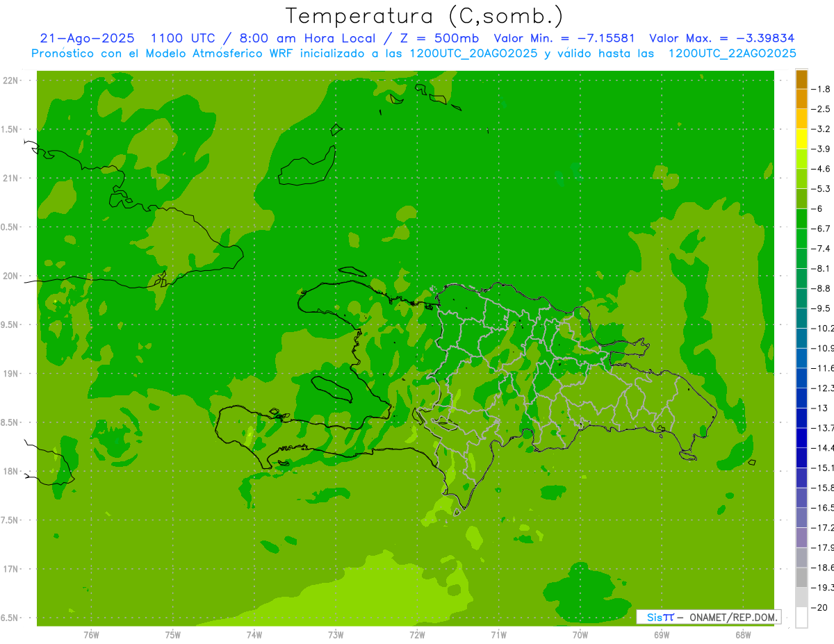
Task: Click the '20N' latitude label
Action: pyautogui.click(x=10, y=276)
